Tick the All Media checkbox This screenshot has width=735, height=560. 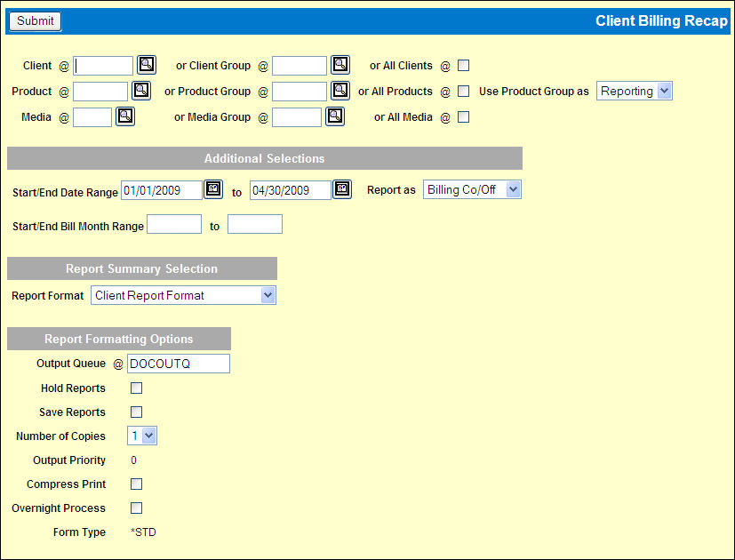[x=463, y=116]
